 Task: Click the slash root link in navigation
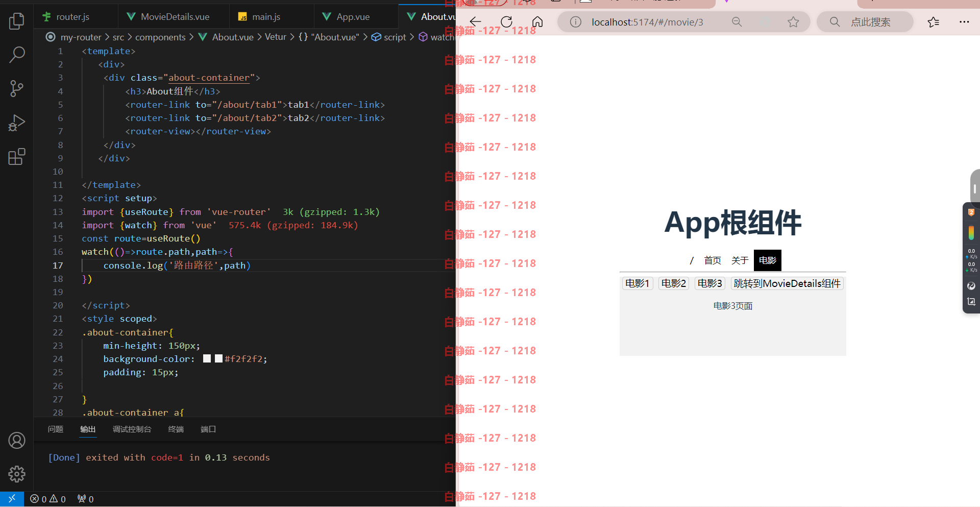point(692,260)
